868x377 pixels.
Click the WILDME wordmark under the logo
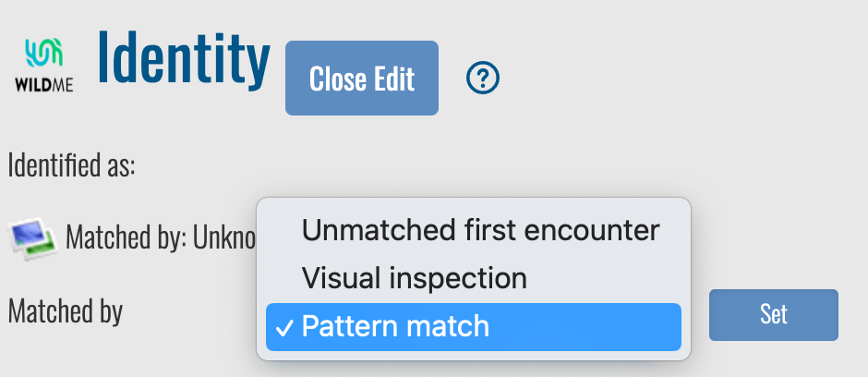pyautogui.click(x=43, y=86)
